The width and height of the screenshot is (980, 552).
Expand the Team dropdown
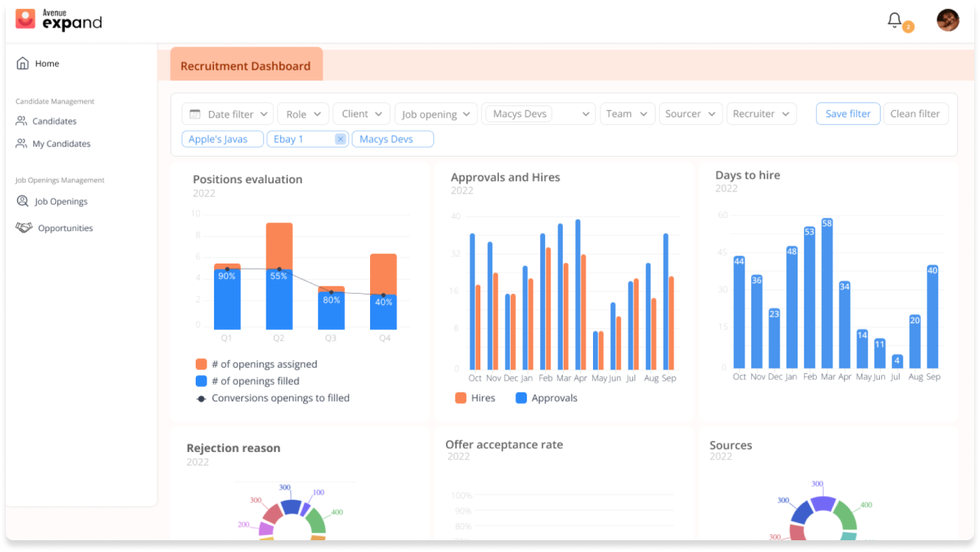pos(627,113)
